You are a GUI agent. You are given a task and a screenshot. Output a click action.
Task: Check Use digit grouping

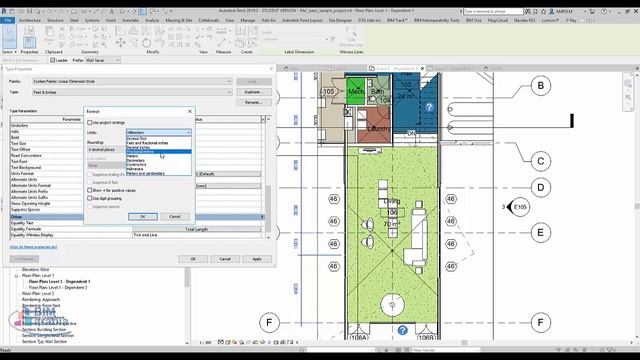click(90, 198)
